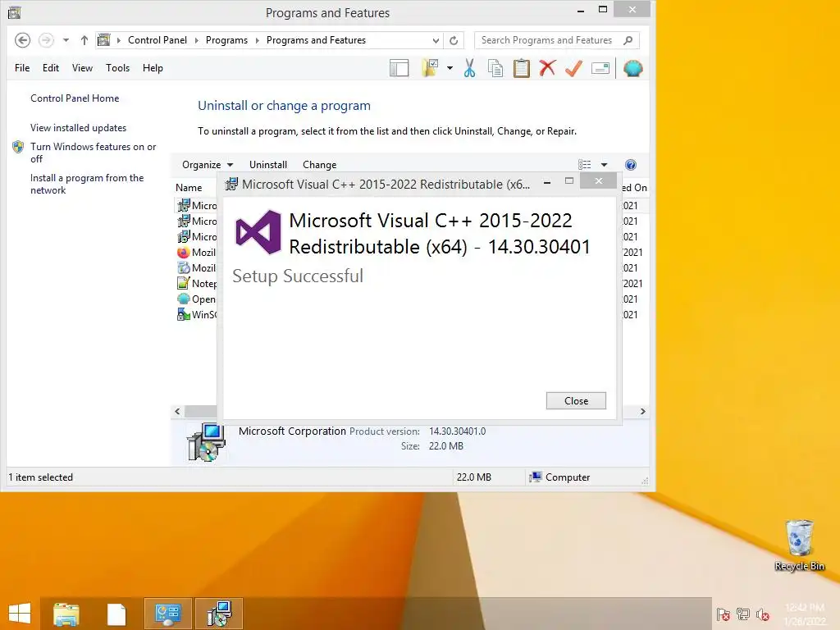Click Close in the setup dialog
The height and width of the screenshot is (630, 840).
click(x=576, y=400)
